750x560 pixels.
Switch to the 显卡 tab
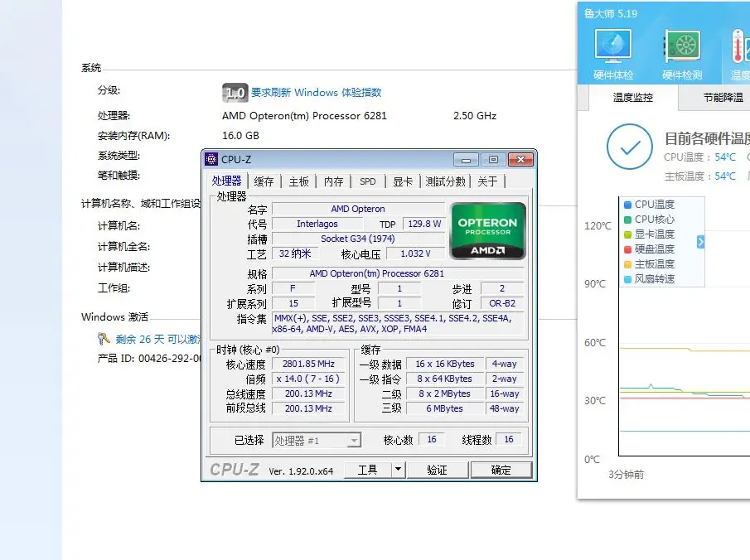403,181
